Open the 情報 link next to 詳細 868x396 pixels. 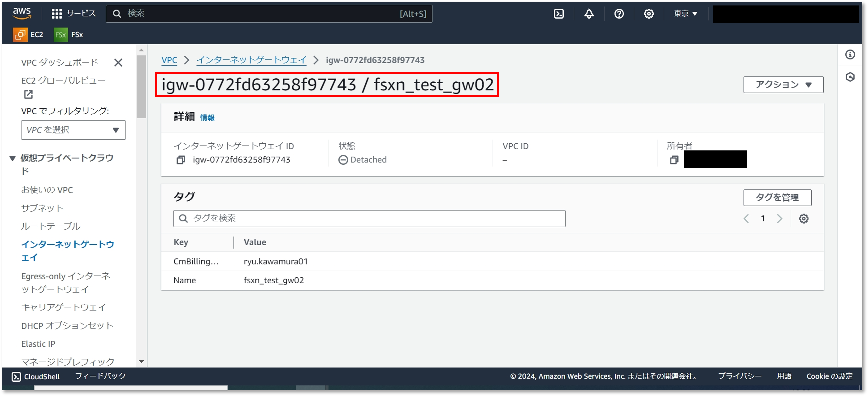click(x=207, y=117)
